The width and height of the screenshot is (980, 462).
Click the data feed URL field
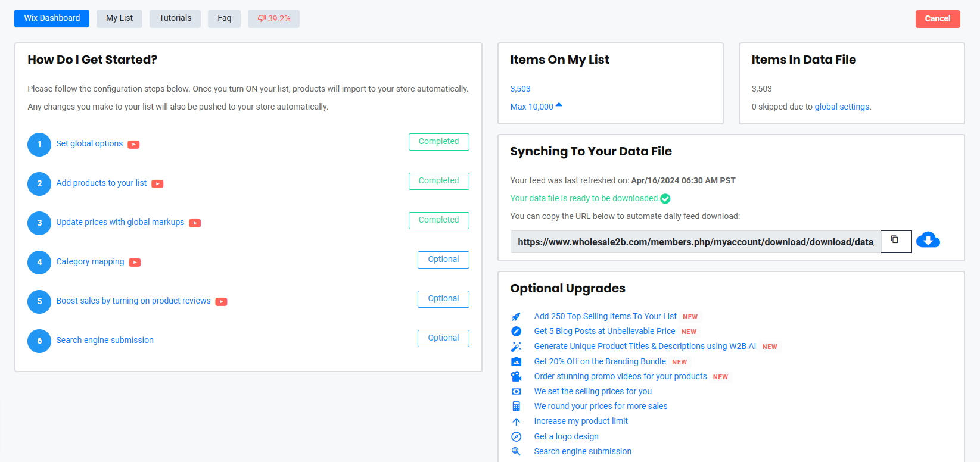[x=695, y=242]
